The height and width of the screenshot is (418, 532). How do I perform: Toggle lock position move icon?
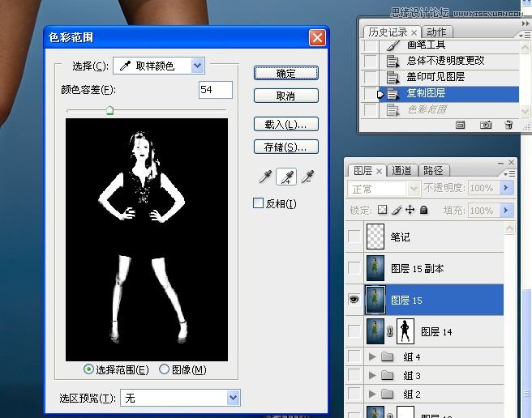click(x=410, y=210)
